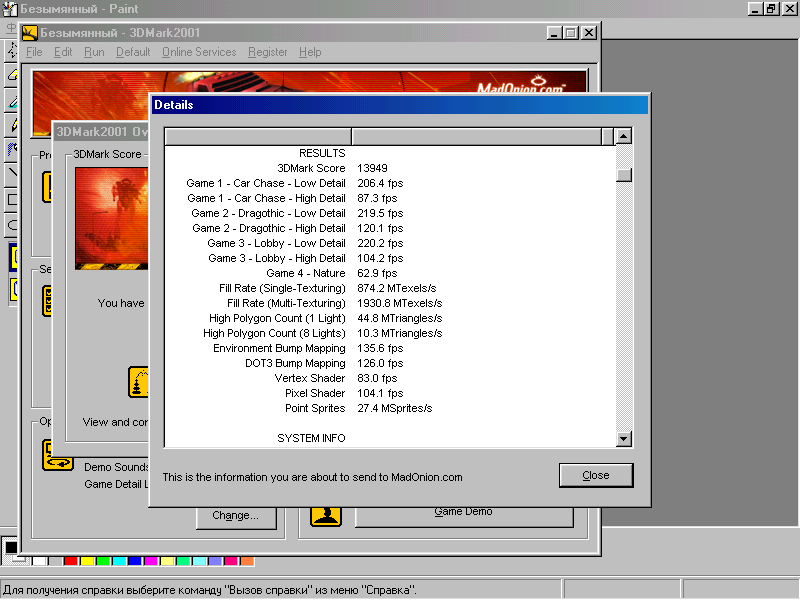The image size is (800, 600).
Task: Click the Details list scrollbar thumb
Action: coord(623,175)
